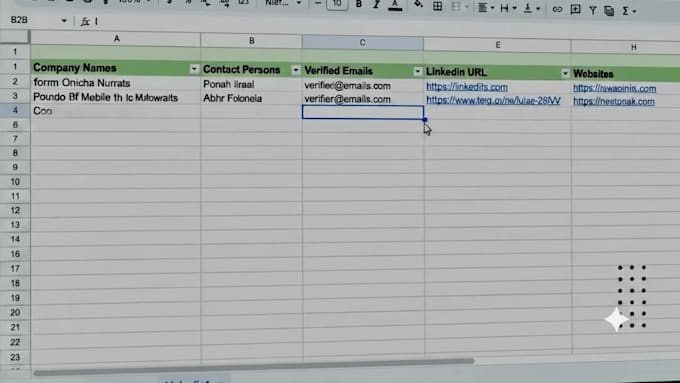Select cell 'Abhr Folonela'

pos(252,98)
